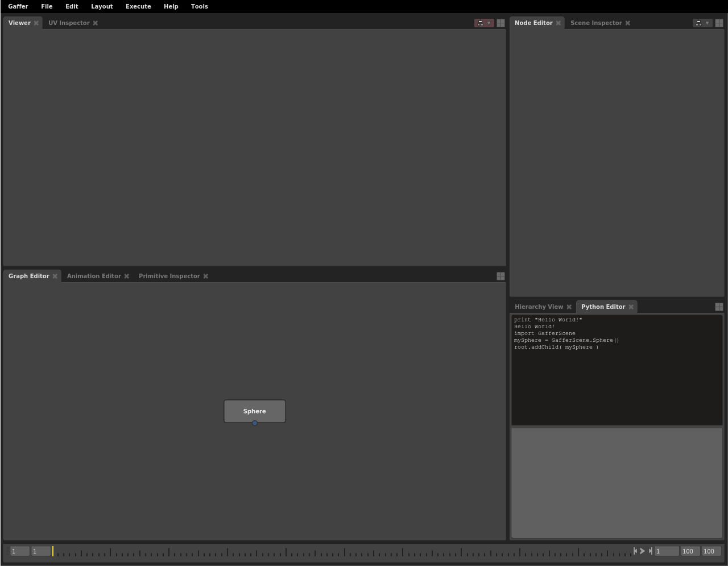Open the Viewer's node set dropdown
728x566 pixels.
484,23
